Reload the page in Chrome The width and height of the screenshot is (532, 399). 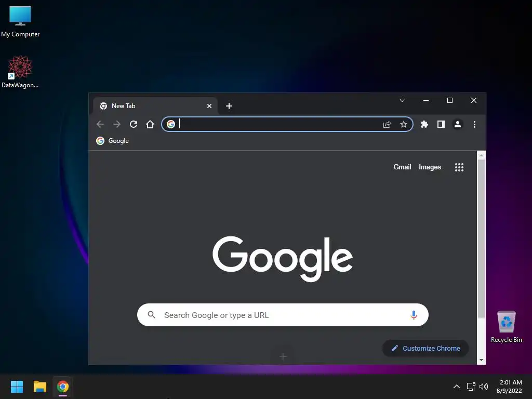[134, 124]
